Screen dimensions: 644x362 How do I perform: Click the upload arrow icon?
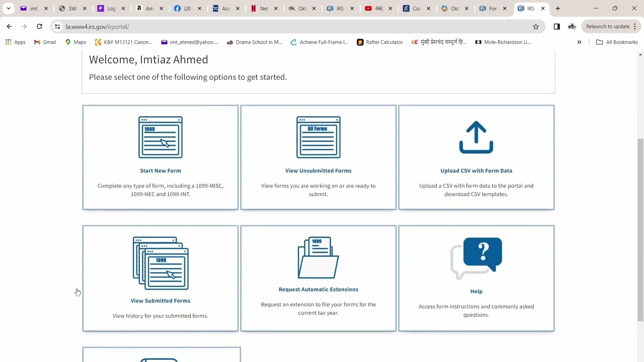point(476,137)
